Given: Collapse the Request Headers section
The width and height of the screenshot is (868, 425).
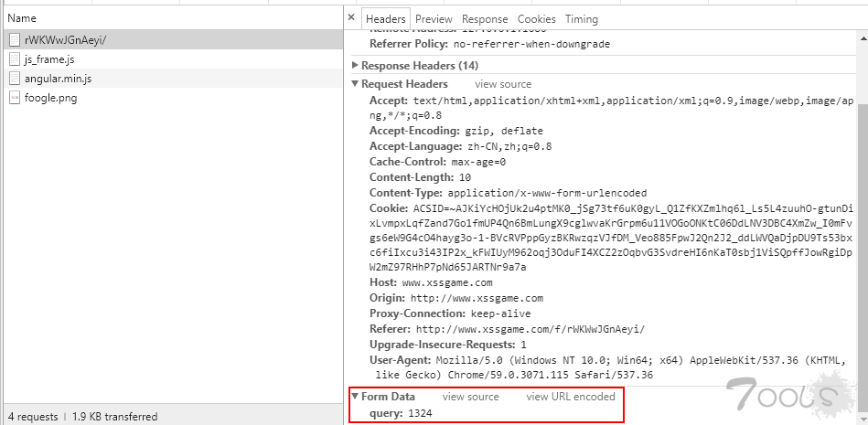Looking at the screenshot, I should (356, 84).
